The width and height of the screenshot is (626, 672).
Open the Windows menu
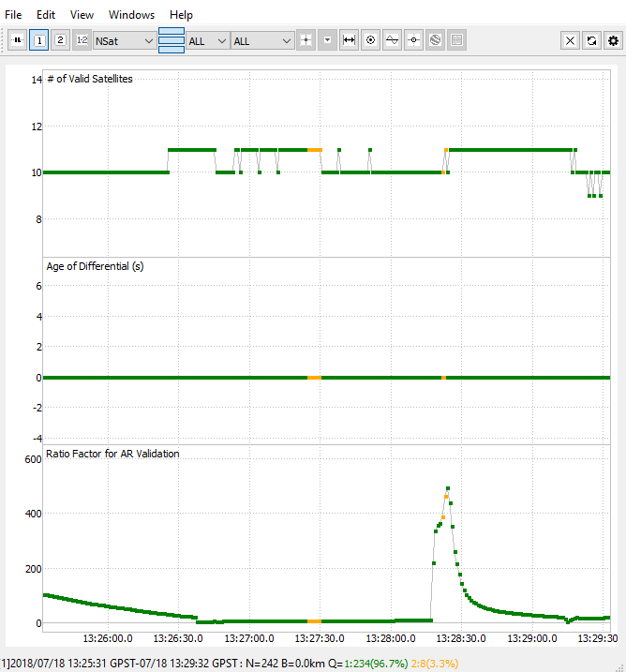[131, 15]
